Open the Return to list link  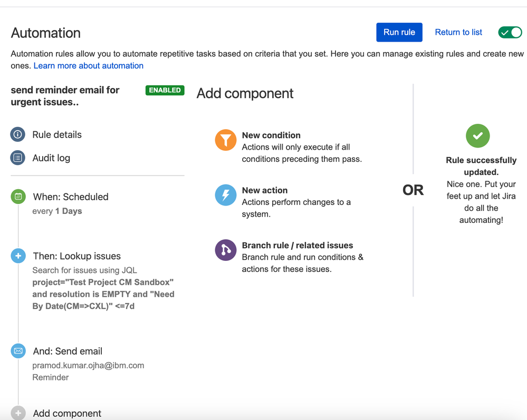click(458, 32)
